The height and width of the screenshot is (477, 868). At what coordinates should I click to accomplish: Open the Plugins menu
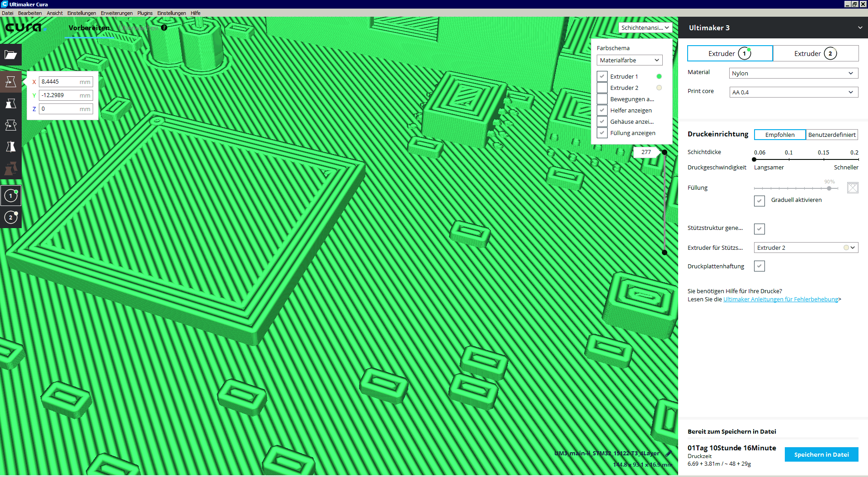click(145, 13)
